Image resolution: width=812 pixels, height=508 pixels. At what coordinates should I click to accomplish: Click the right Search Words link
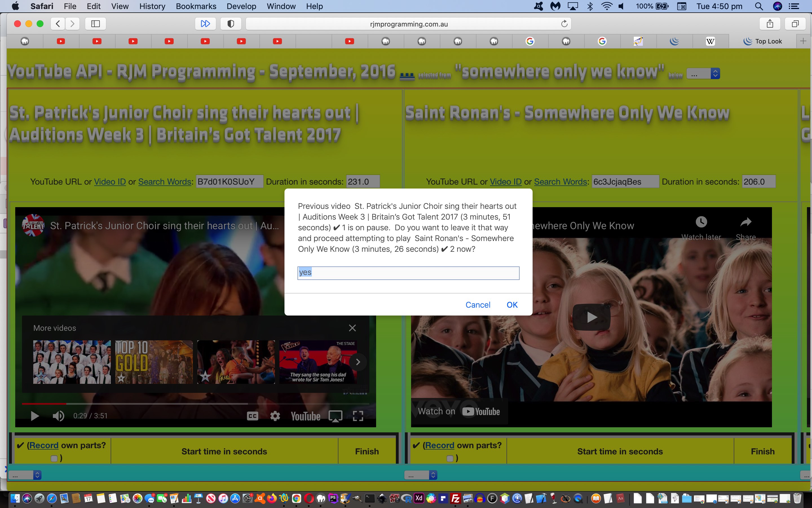coord(560,182)
